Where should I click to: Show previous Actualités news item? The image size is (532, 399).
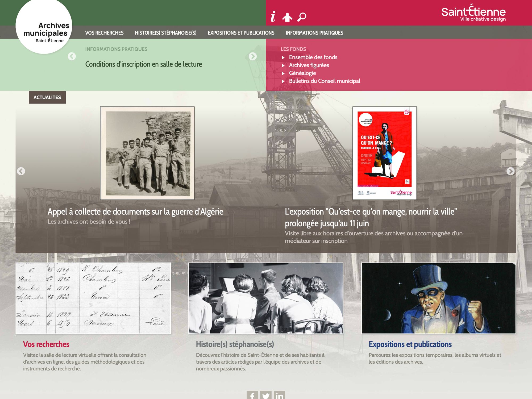coord(21,171)
